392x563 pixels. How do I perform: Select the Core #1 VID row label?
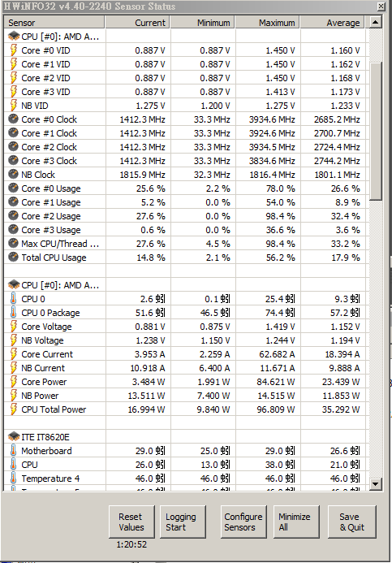point(45,64)
